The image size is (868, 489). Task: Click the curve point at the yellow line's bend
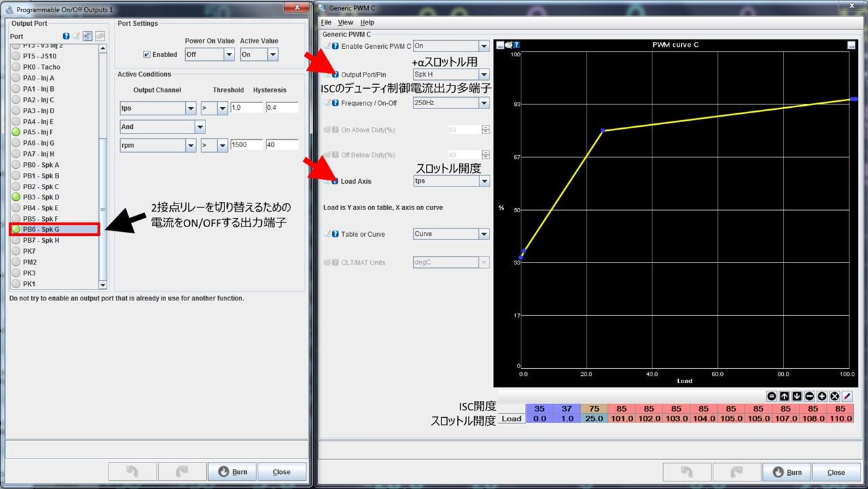(603, 130)
